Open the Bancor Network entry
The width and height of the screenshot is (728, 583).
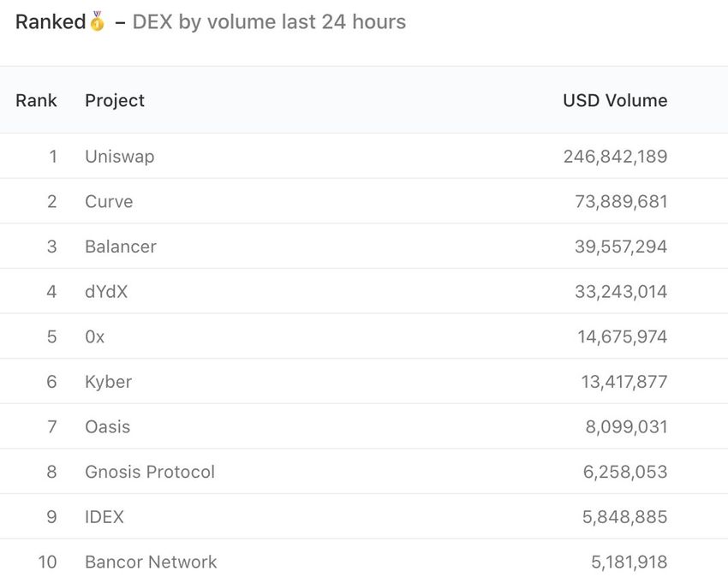151,562
